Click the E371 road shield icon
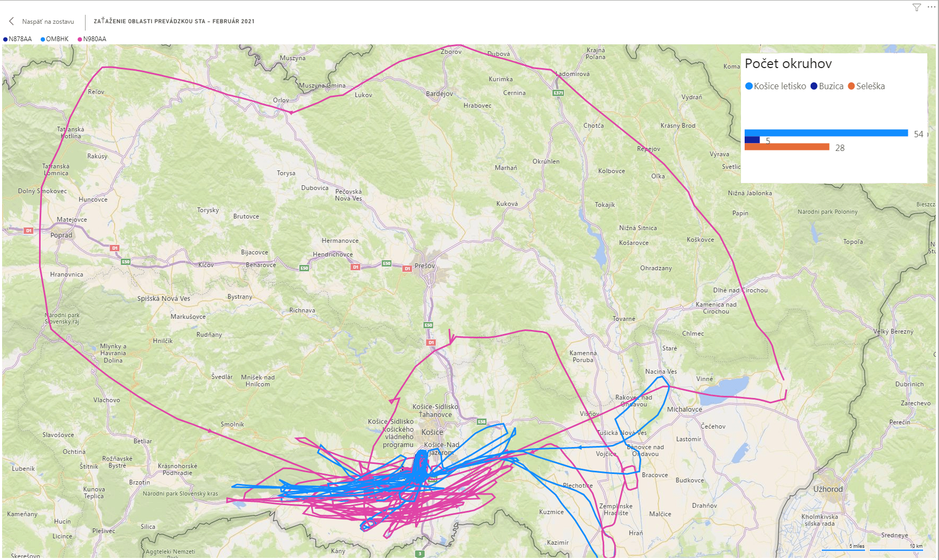Screen dimensions: 939x560 (558, 93)
